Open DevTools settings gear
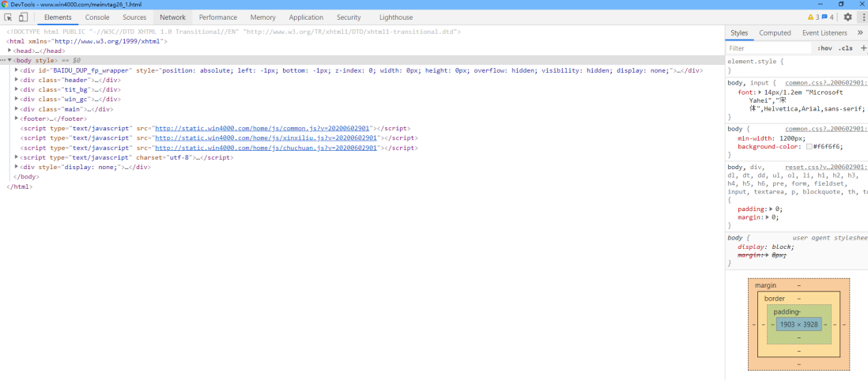Image resolution: width=868 pixels, height=392 pixels. (847, 17)
